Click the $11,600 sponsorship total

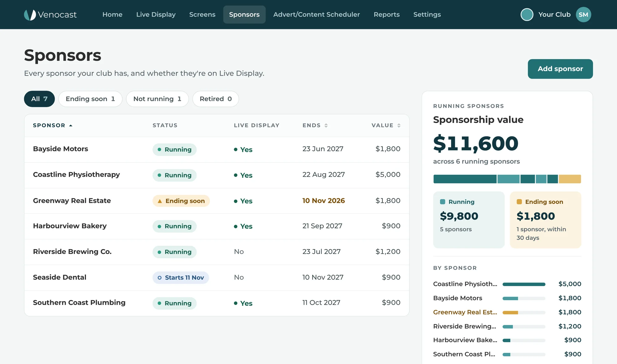coord(476,143)
